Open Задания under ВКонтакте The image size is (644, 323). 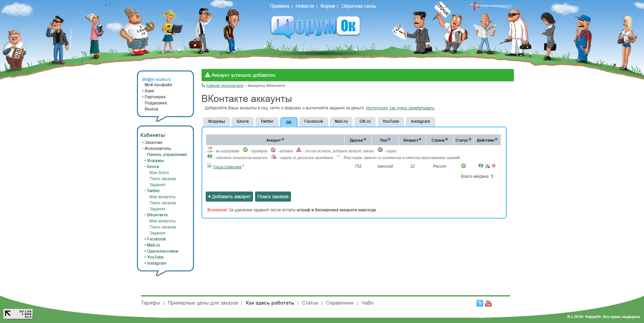(157, 233)
